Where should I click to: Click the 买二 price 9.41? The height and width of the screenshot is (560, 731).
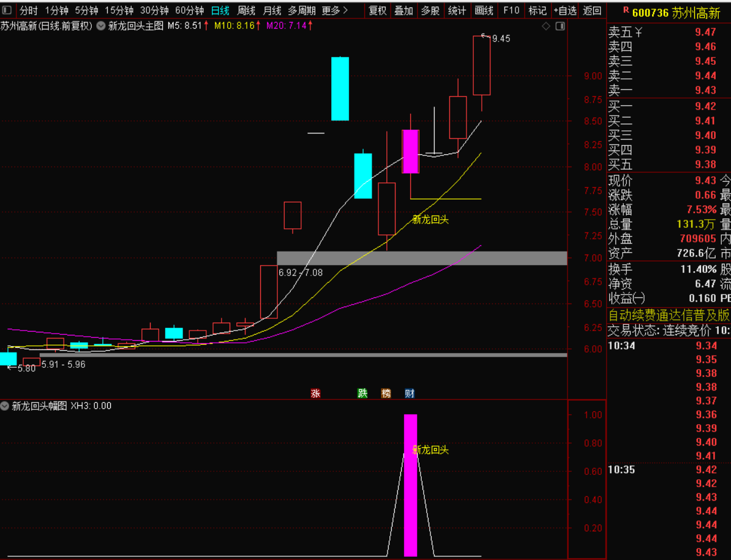click(705, 121)
